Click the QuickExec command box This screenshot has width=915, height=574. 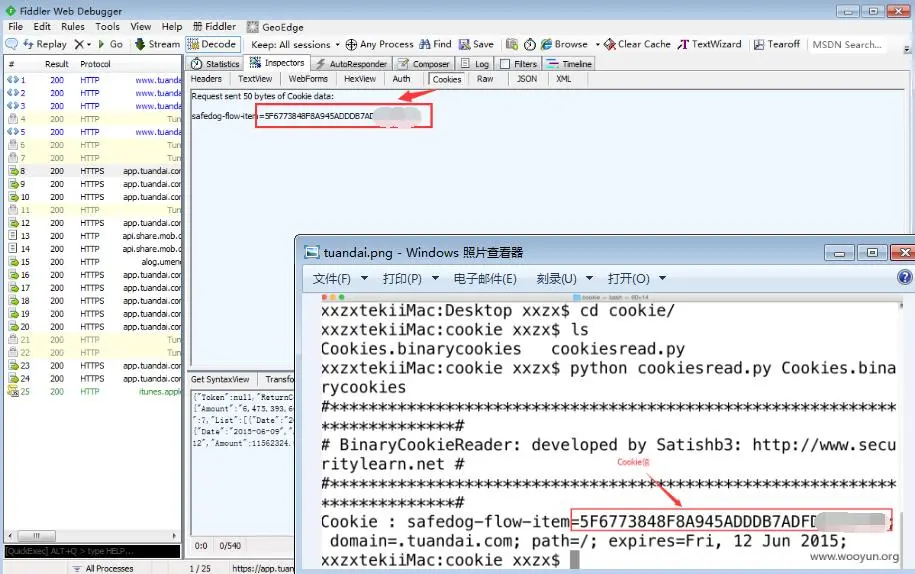point(93,551)
